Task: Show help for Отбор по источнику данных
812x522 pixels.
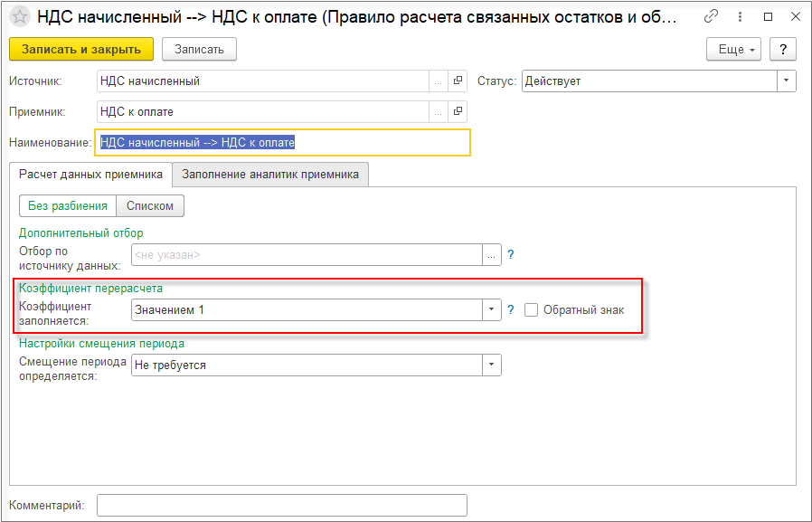Action: (511, 255)
